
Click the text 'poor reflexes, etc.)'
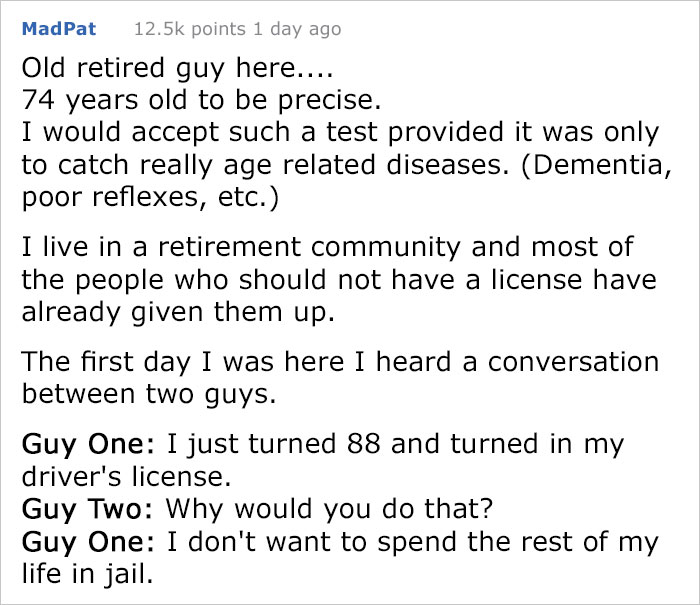click(150, 197)
